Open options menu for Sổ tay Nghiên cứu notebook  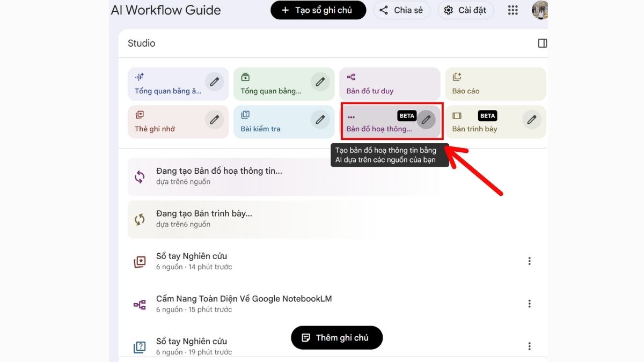click(x=530, y=261)
